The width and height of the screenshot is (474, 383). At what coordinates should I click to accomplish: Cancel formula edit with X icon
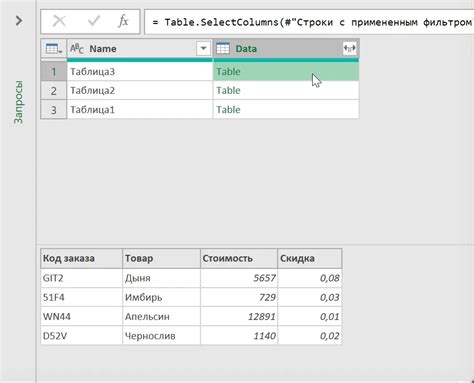coord(59,21)
